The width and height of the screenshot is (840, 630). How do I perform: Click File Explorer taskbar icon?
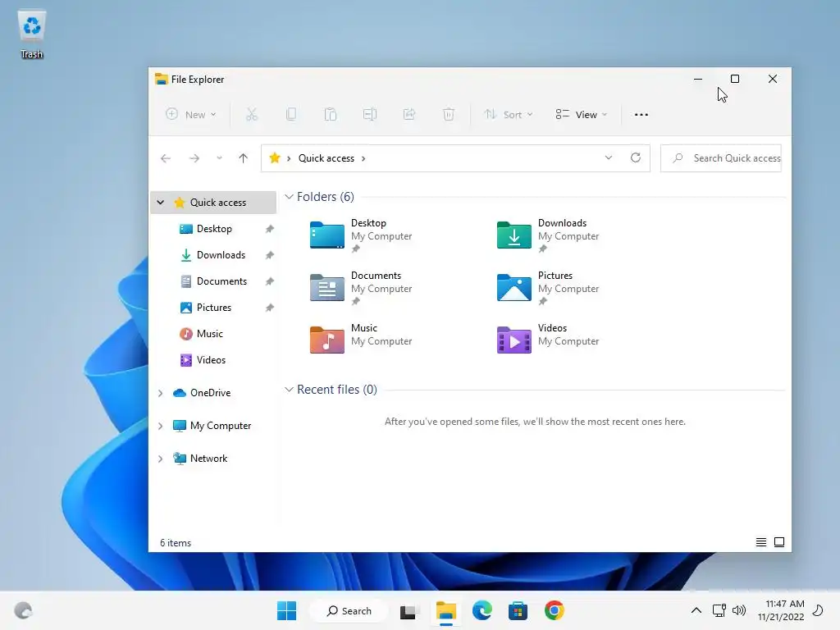tap(445, 610)
